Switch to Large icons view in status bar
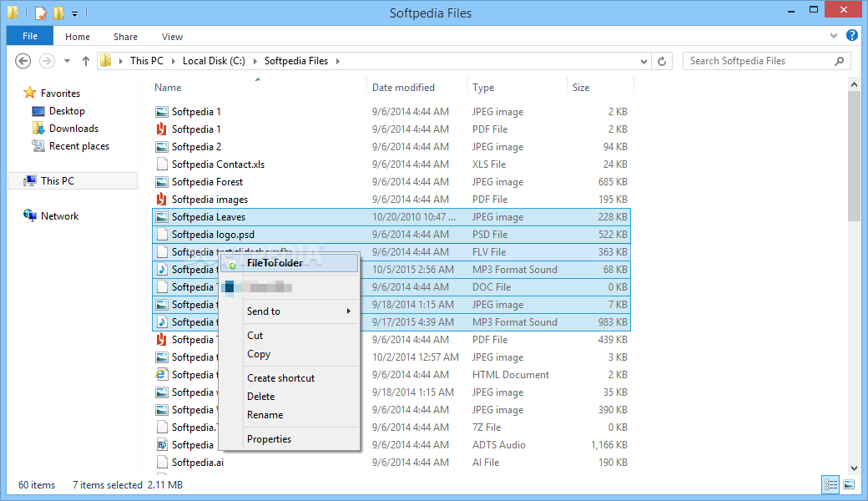The width and height of the screenshot is (868, 501). 849,485
